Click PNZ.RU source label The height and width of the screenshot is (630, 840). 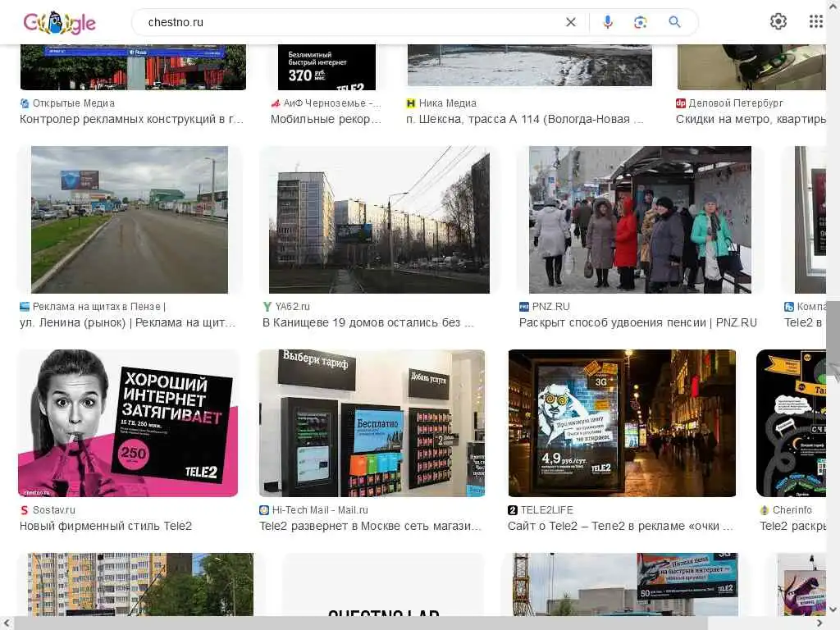click(550, 307)
